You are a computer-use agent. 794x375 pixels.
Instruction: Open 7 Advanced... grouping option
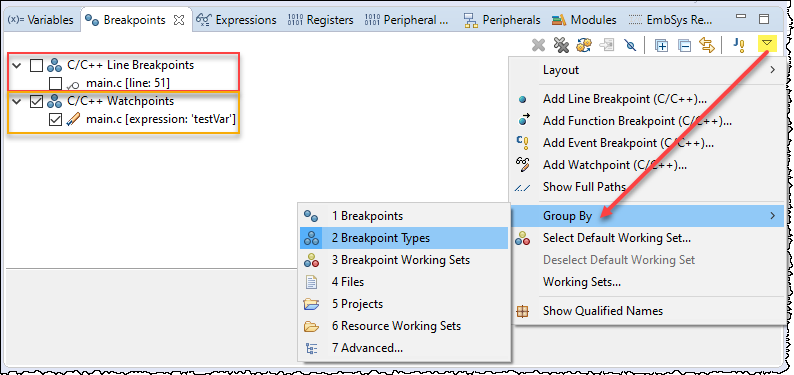coord(404,348)
